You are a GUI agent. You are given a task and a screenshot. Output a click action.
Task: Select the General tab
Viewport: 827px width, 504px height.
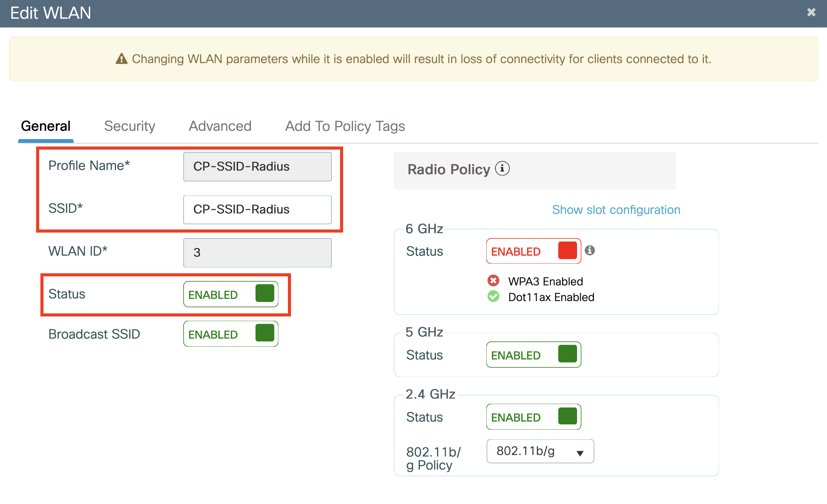coord(46,126)
